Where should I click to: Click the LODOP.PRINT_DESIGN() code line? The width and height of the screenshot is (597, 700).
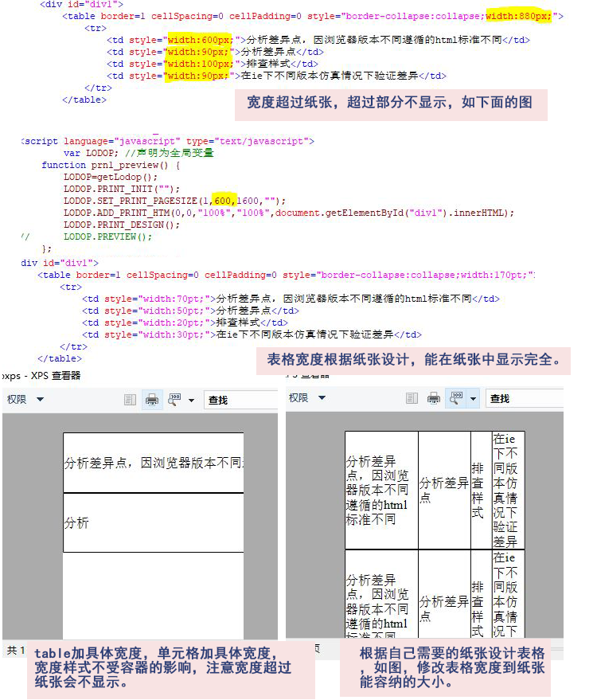point(121,225)
